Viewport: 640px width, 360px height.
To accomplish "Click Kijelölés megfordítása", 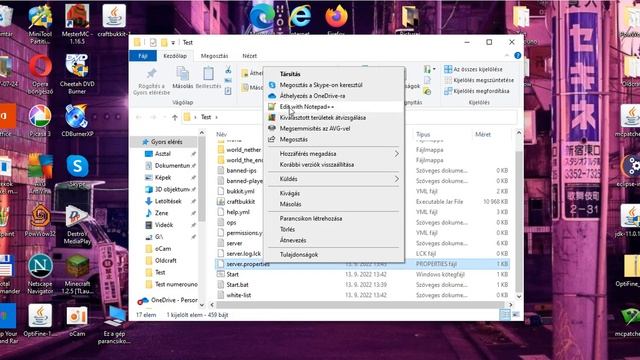I will tap(477, 91).
